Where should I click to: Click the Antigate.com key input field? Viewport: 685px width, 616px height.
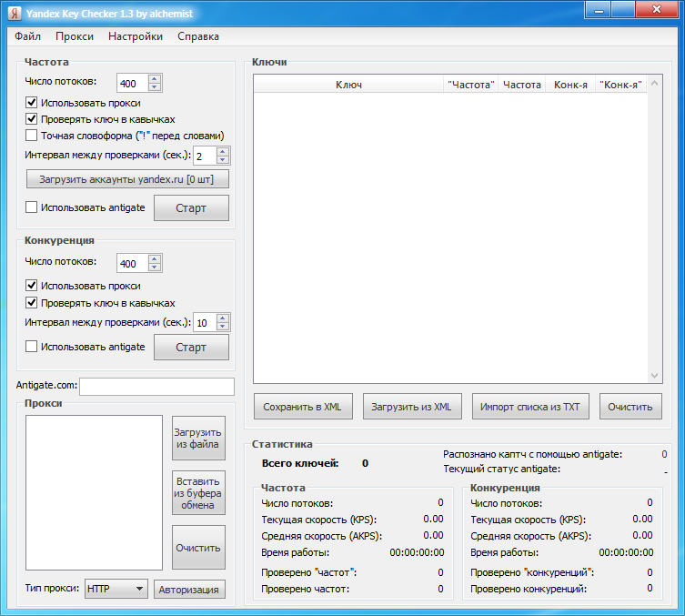click(156, 387)
